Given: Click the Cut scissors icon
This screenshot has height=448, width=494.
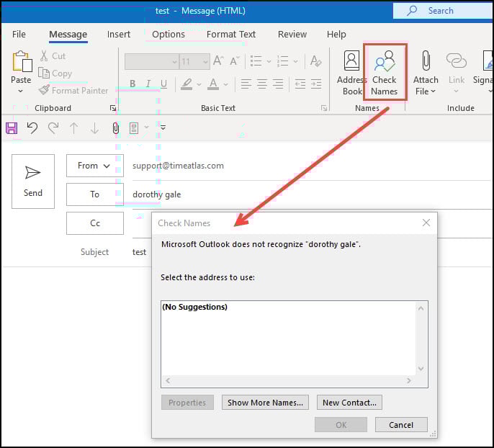Looking at the screenshot, I should [44, 55].
